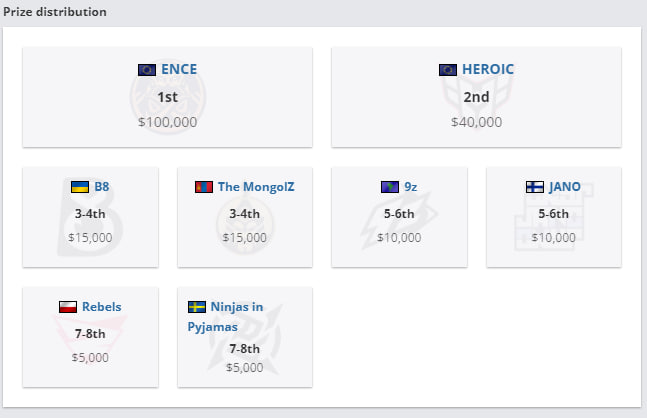
Task: Open Ninjas in Pyjamas team page
Action: pos(225,316)
